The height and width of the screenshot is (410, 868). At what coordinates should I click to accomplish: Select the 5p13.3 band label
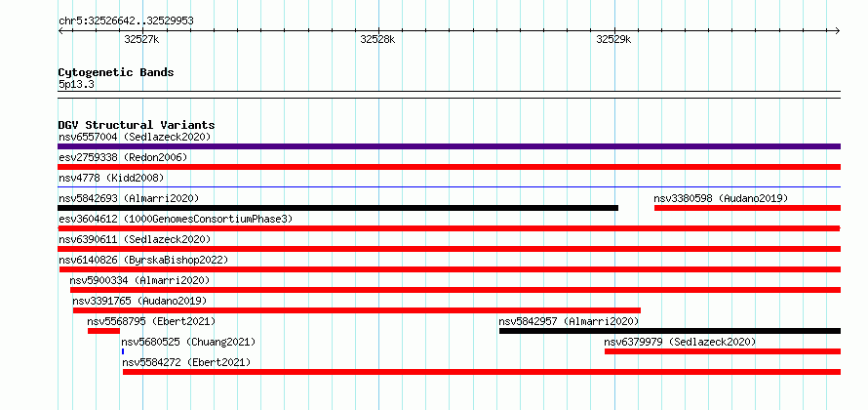76,84
